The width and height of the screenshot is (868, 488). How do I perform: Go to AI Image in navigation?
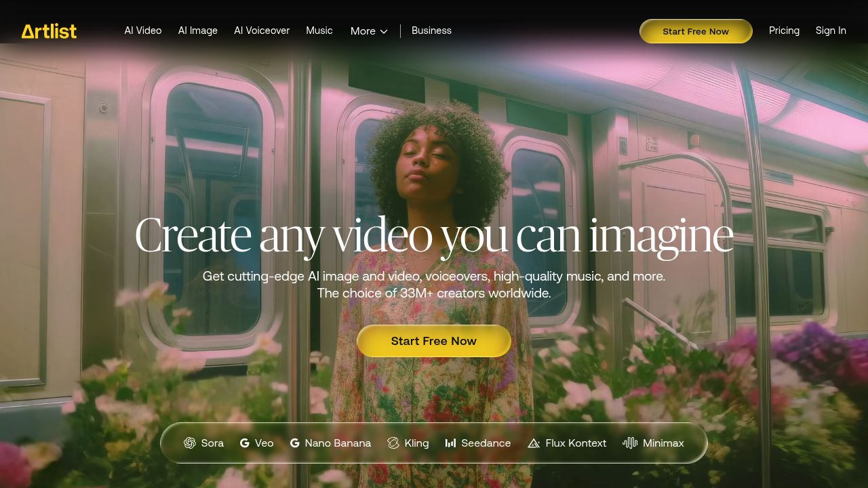(x=198, y=30)
